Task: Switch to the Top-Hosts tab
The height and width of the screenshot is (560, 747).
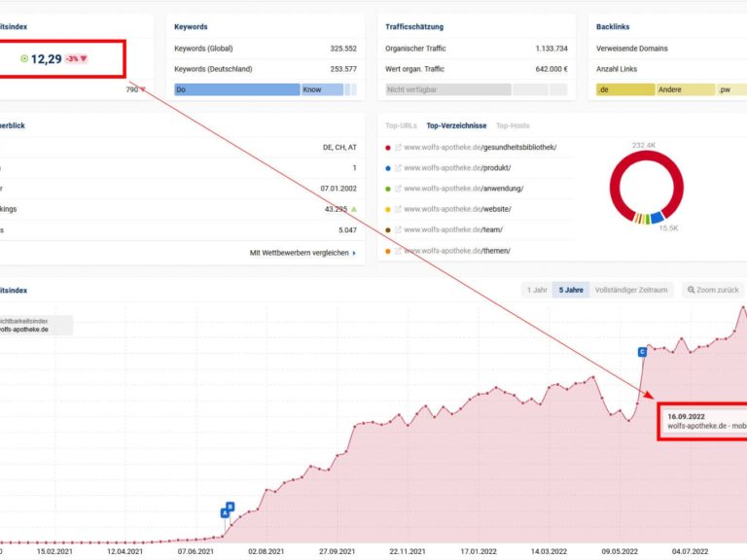Action: [513, 125]
